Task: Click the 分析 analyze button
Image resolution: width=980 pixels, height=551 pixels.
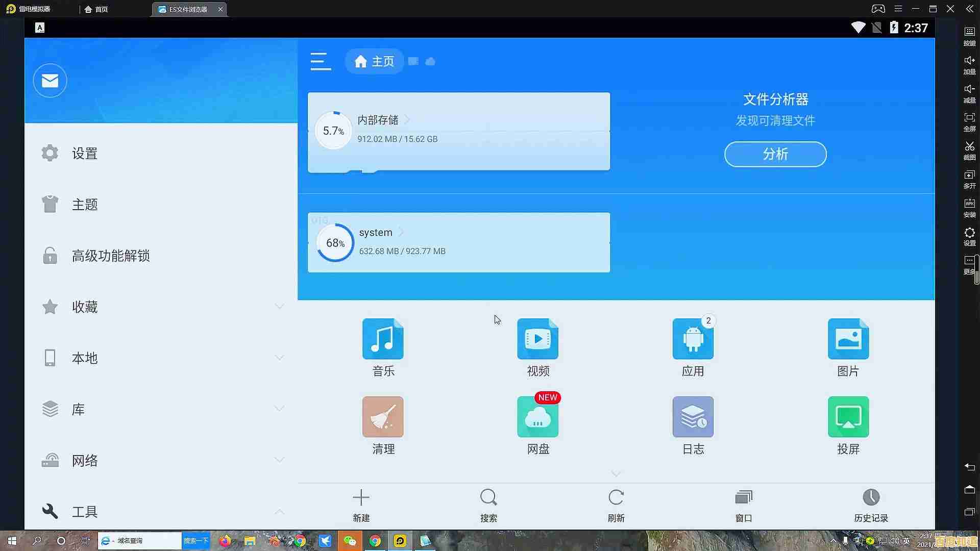Action: (x=775, y=154)
